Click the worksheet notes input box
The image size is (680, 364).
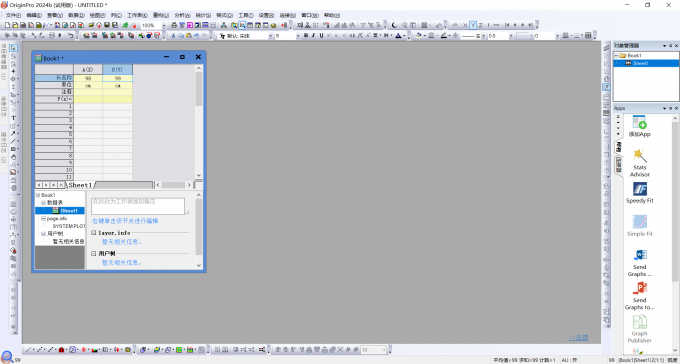point(137,206)
